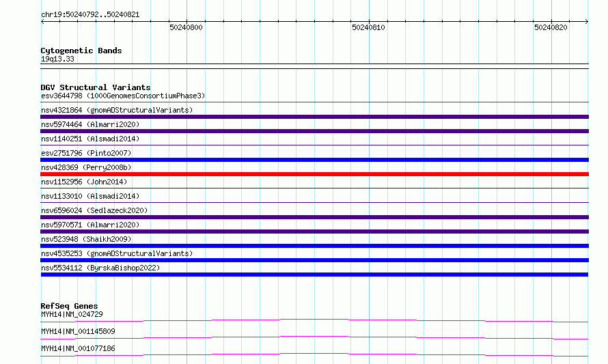Click the 19q13.33 band label
608x364 pixels.
57,59
